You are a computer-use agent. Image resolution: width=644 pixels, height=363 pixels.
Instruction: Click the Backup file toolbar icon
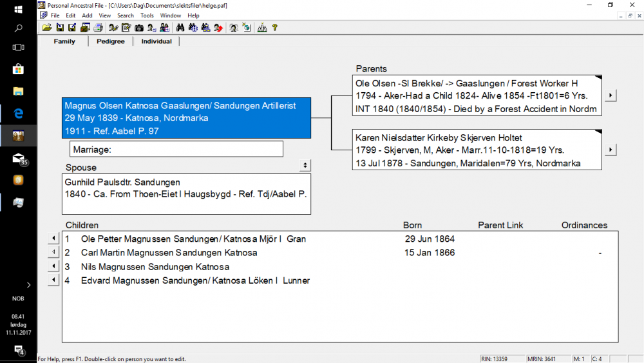85,28
